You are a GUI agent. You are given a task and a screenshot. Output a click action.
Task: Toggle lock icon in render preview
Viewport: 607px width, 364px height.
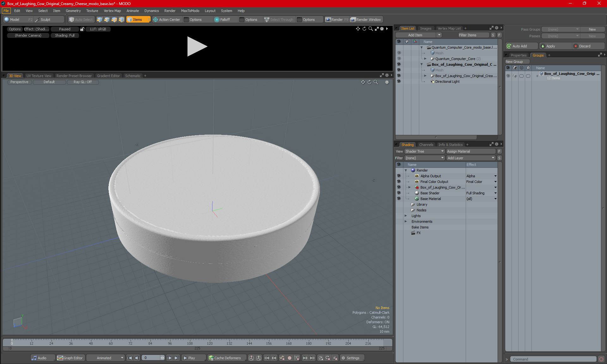point(82,29)
